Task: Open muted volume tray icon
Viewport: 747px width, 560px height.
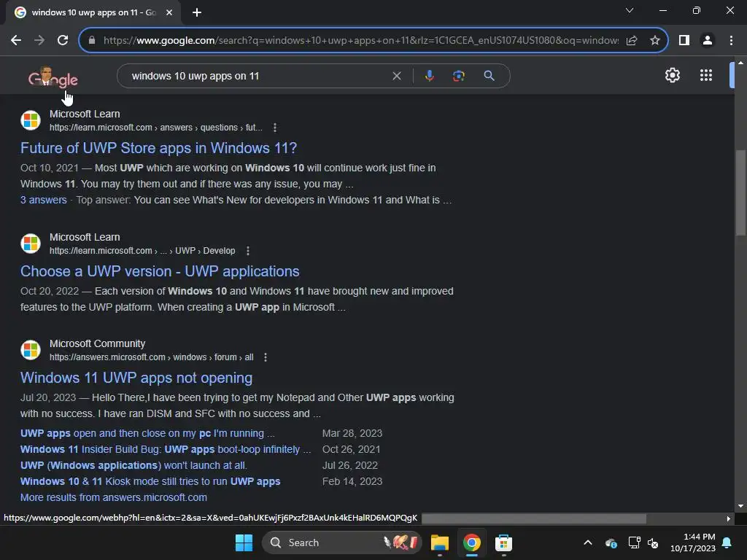Action: click(653, 542)
